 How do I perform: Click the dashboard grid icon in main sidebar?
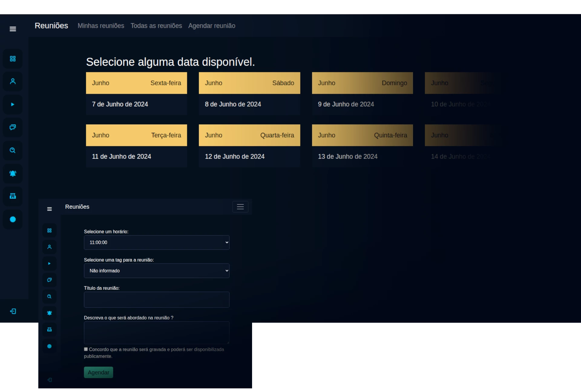click(13, 59)
